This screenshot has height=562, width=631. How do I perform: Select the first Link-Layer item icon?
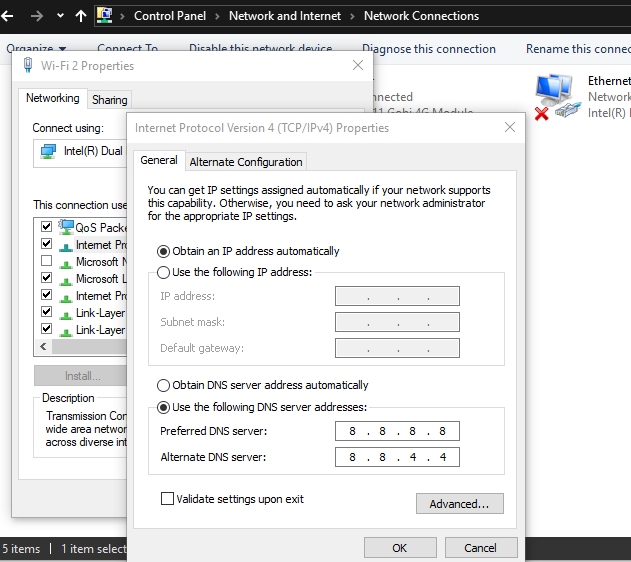pyautogui.click(x=66, y=314)
